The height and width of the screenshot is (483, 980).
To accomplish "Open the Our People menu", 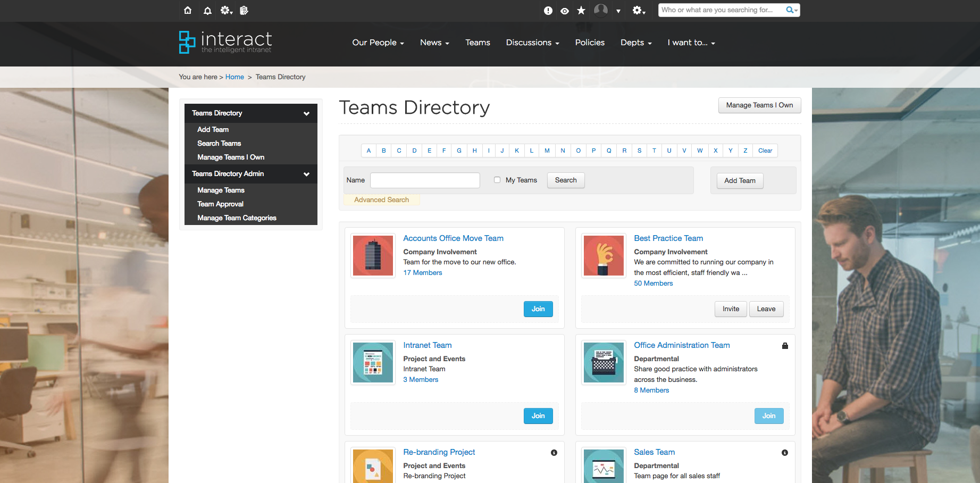I will click(x=378, y=43).
